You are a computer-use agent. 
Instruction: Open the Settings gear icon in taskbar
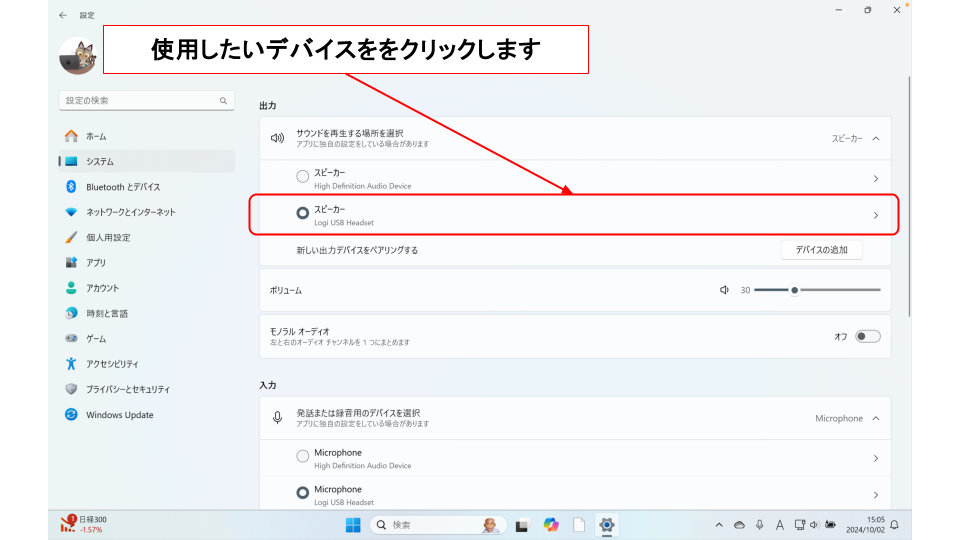click(606, 525)
